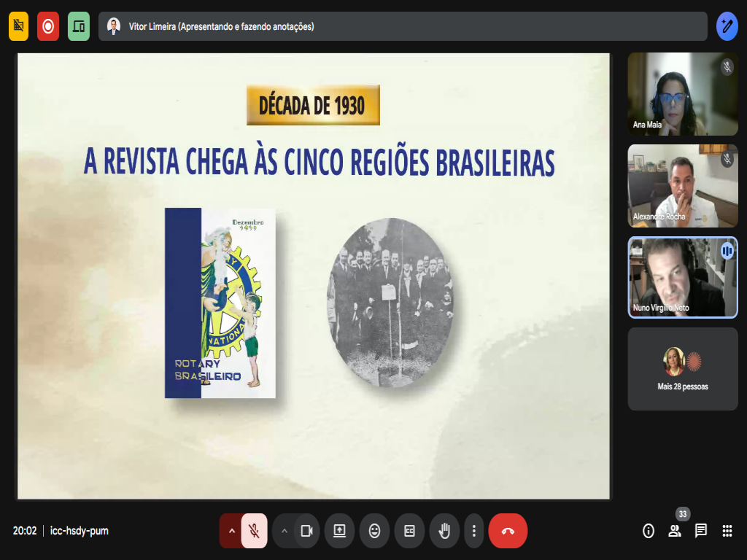
Task: Click the yellow icon in top-left corner
Action: pos(19,26)
